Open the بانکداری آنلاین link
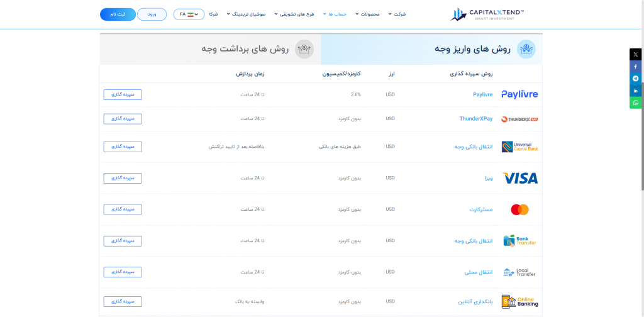The width and height of the screenshot is (644, 317). pyautogui.click(x=475, y=301)
